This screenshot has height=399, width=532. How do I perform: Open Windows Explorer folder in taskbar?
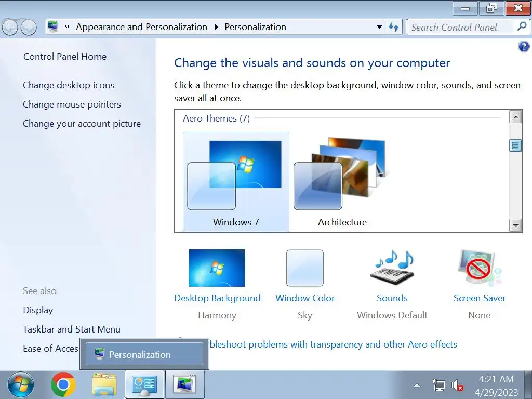104,385
